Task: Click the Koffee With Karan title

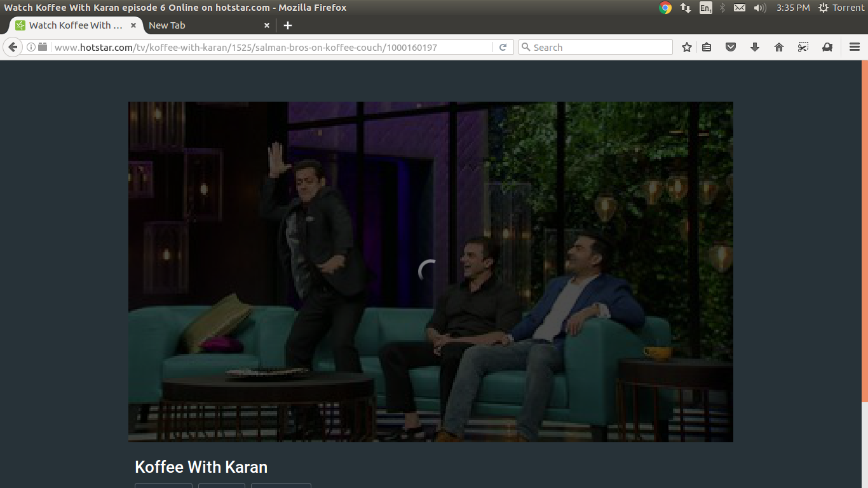Action: click(x=201, y=467)
